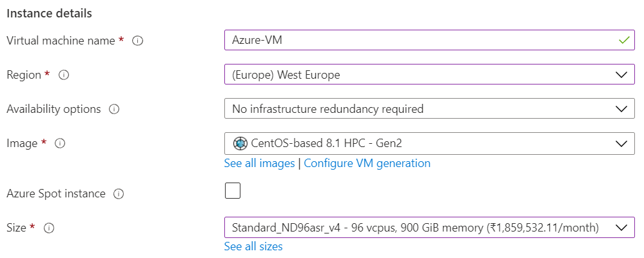Expand the Size dropdown chevron

click(621, 228)
